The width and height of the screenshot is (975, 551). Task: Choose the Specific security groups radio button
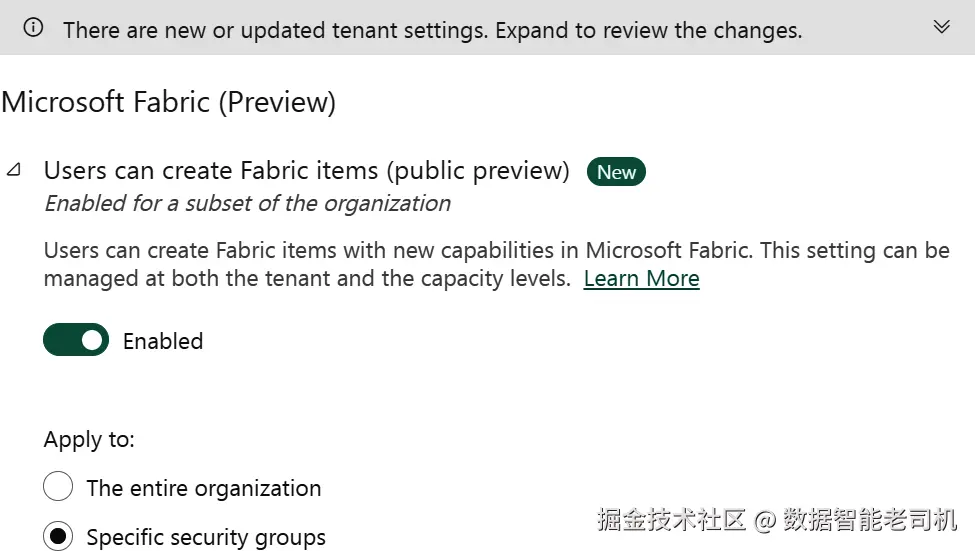(58, 537)
